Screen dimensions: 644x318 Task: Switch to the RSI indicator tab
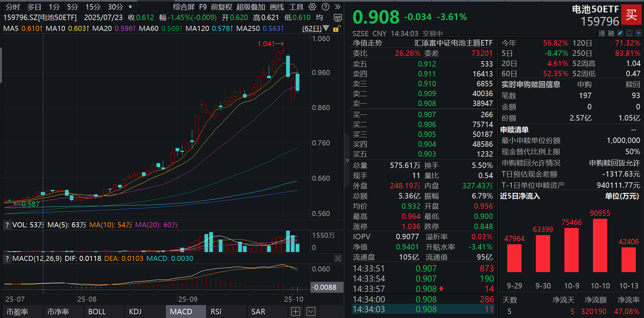click(215, 311)
